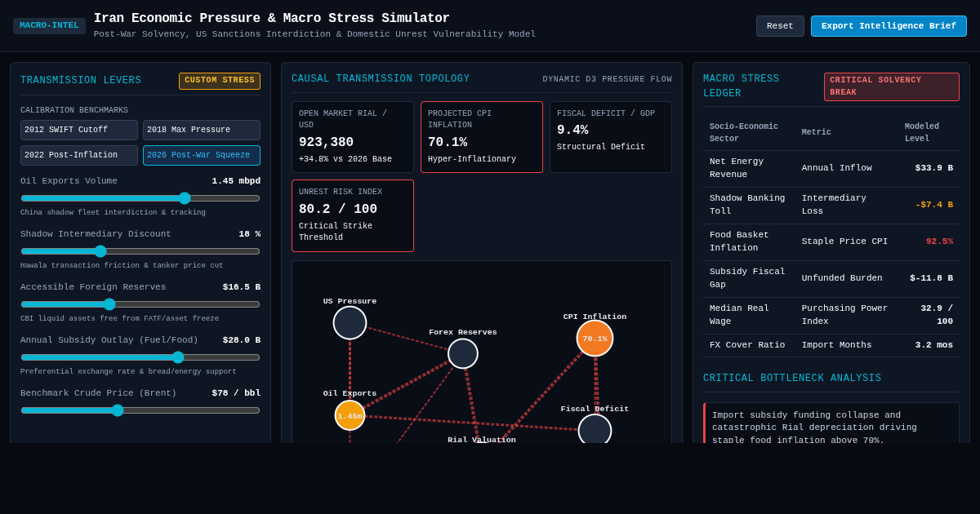Click the MACRO-INTEL badge
The image size is (980, 514).
tap(49, 26)
